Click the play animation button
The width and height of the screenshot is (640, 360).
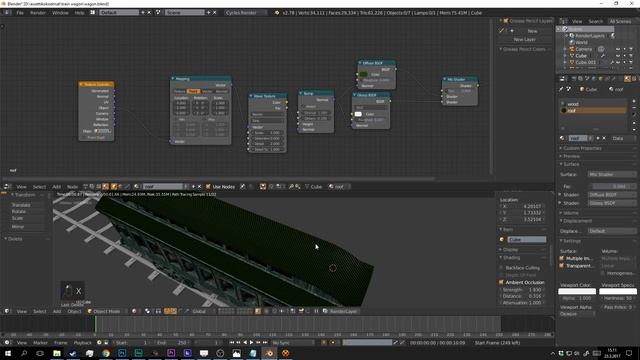click(x=251, y=342)
